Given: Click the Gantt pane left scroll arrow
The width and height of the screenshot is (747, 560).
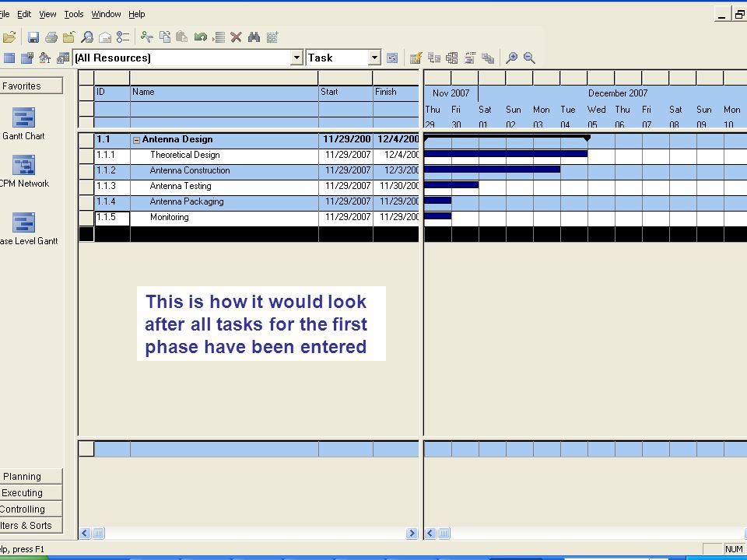Looking at the screenshot, I should click(x=430, y=534).
